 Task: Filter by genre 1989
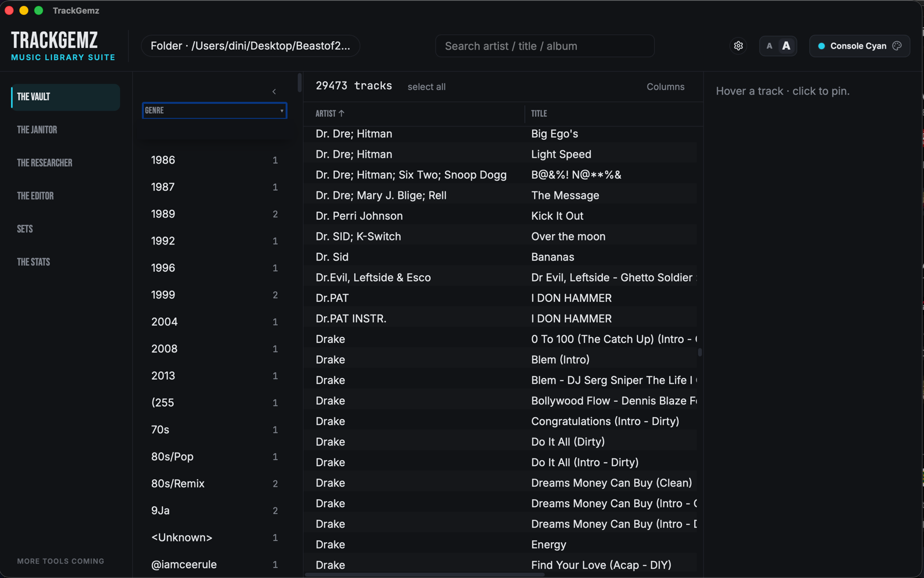point(214,214)
